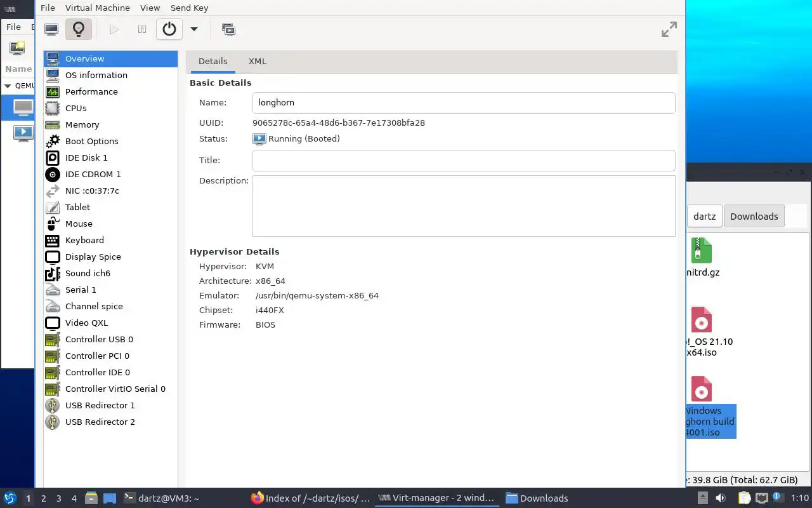Select the Keyboard device entry
Viewport: 812px width, 508px height.
[x=110, y=240]
